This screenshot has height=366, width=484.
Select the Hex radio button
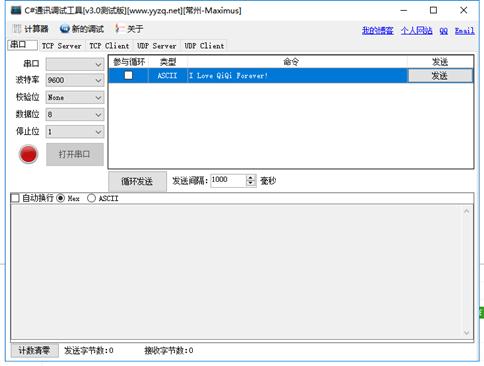click(x=60, y=198)
